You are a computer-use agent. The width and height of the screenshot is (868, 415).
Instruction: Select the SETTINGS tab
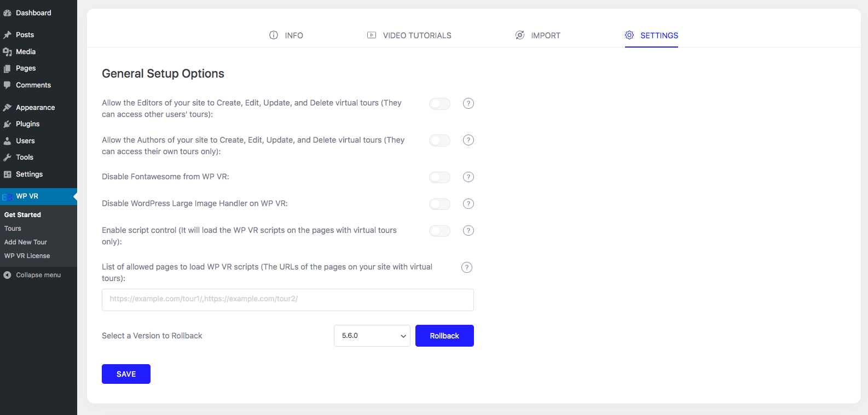(x=651, y=35)
